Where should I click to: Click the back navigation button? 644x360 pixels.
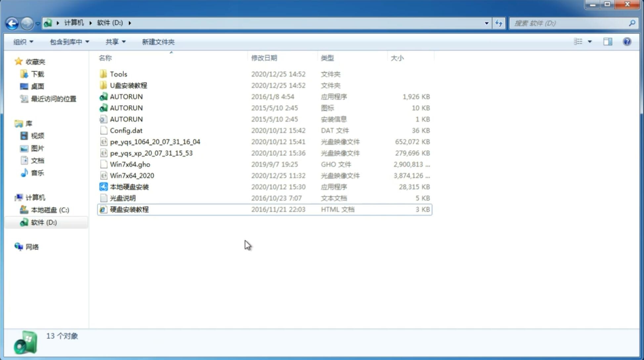point(12,22)
